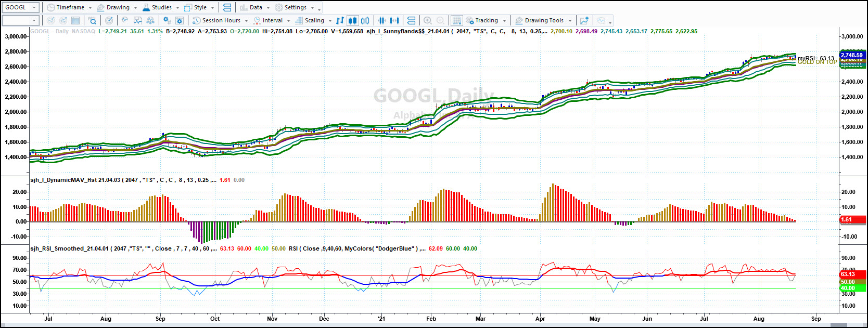
Task: Select the OHLC bar chart style icon
Action: [340, 20]
